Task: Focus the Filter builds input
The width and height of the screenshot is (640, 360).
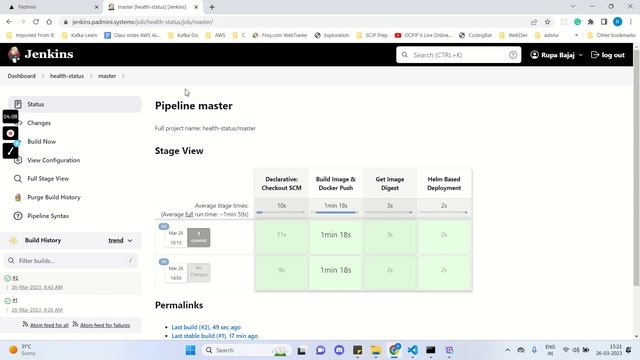Action: (71, 260)
